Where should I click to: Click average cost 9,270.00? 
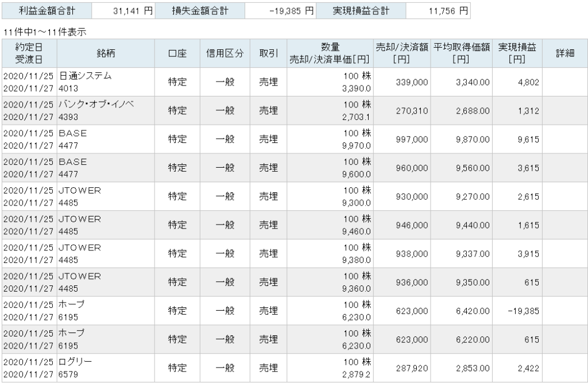click(473, 196)
